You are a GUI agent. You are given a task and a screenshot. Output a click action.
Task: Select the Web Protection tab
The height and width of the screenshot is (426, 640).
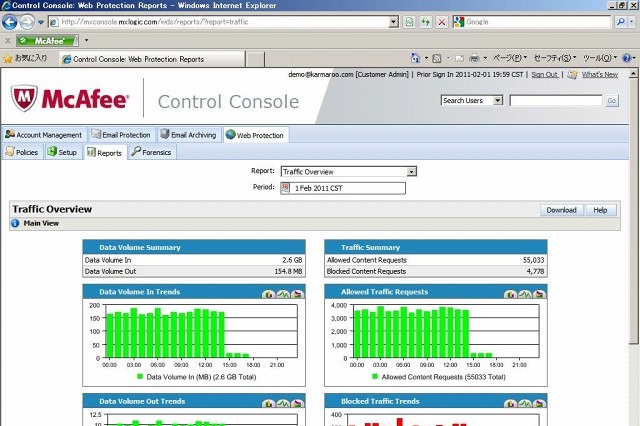[256, 135]
